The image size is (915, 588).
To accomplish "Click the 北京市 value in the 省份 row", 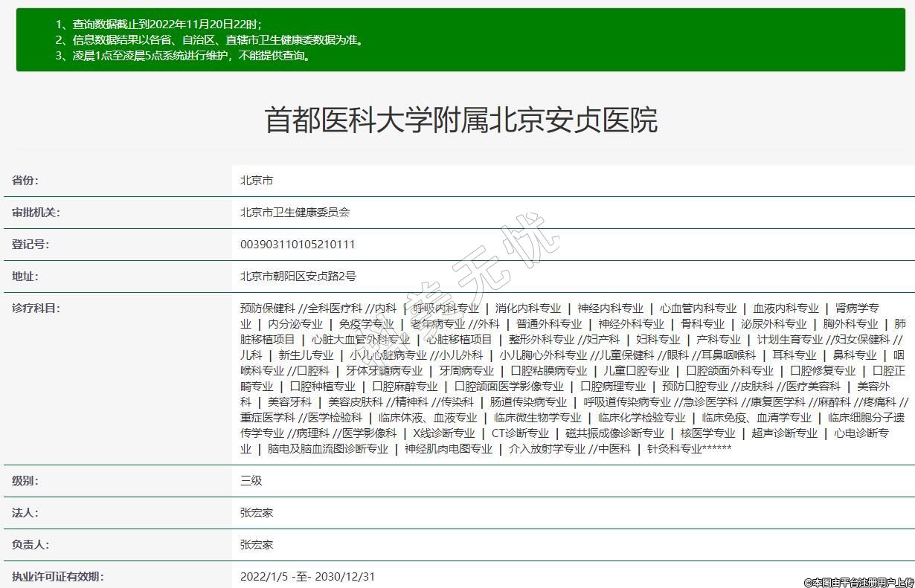I will 257,181.
